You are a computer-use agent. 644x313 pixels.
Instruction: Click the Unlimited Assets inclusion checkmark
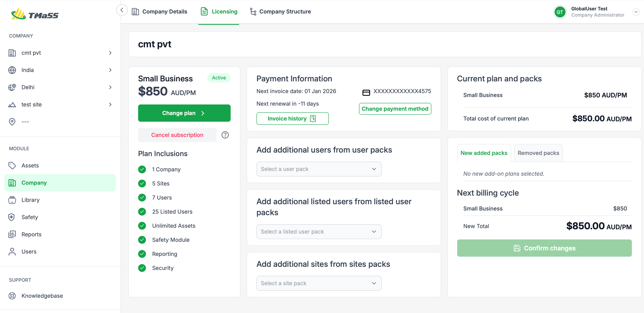coord(142,226)
